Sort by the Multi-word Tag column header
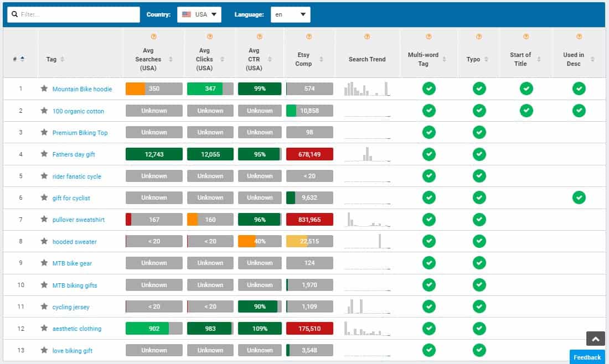 pos(423,59)
